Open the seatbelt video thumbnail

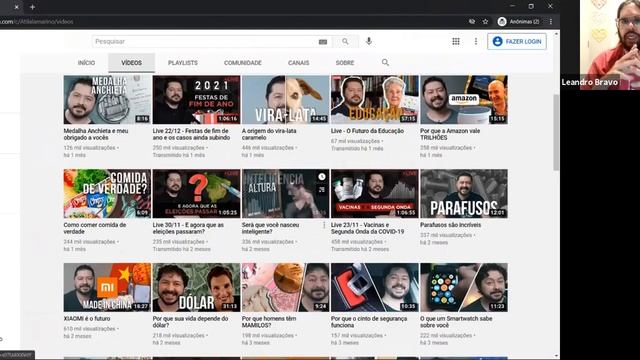(375, 287)
